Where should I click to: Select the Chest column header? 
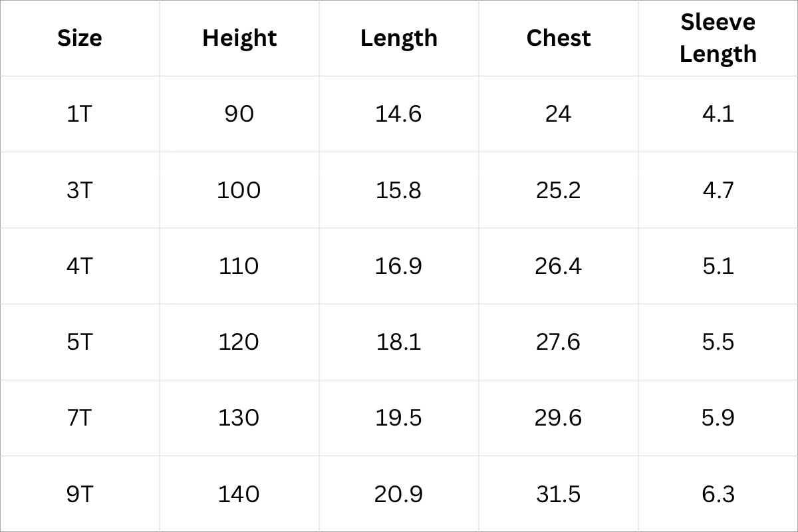click(x=559, y=38)
